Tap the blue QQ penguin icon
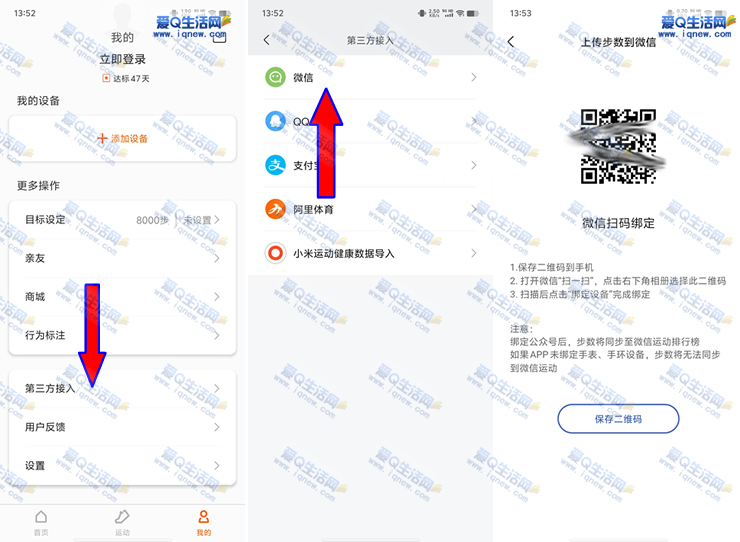This screenshot has width=740, height=542. pos(275,121)
